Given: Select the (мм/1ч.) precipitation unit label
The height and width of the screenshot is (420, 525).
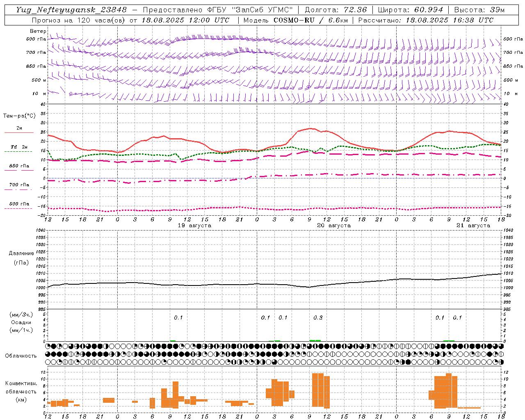Looking at the screenshot, I should (21, 330).
